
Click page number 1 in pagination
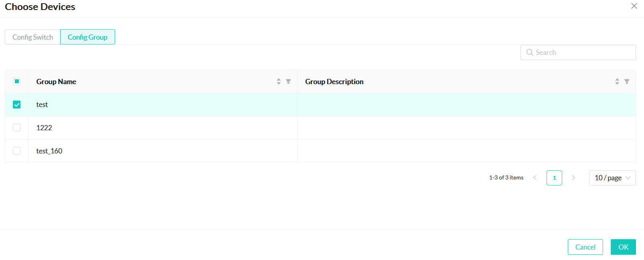coord(554,178)
